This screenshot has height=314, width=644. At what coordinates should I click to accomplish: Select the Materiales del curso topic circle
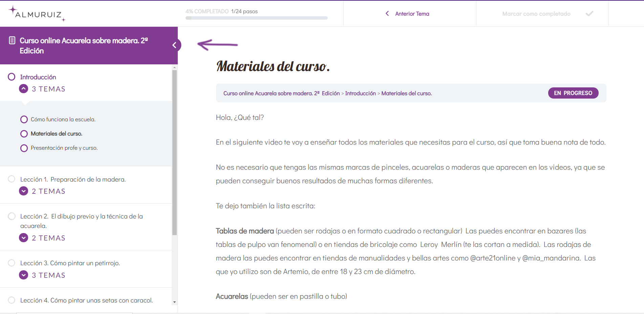(x=24, y=134)
